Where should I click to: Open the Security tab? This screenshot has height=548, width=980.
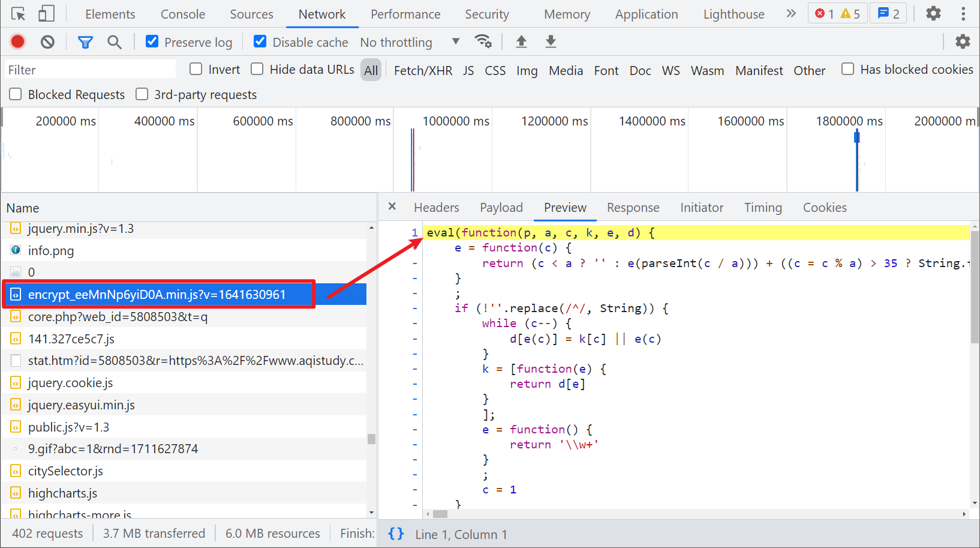(487, 14)
